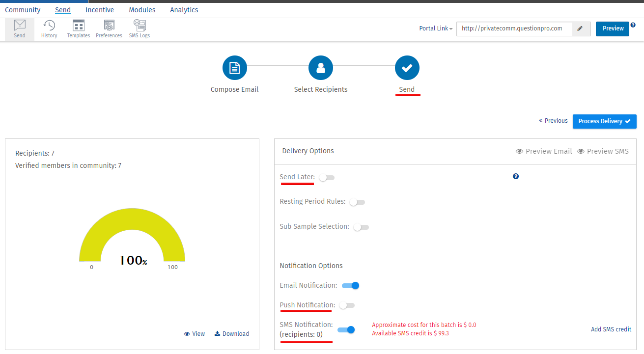Turn on Resting Period Rules toggle
This screenshot has width=644, height=354.
(357, 202)
